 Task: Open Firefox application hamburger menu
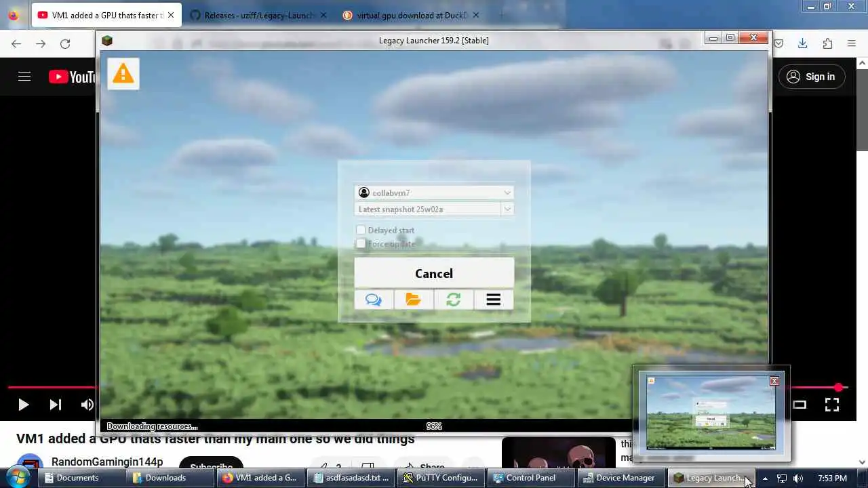point(852,43)
